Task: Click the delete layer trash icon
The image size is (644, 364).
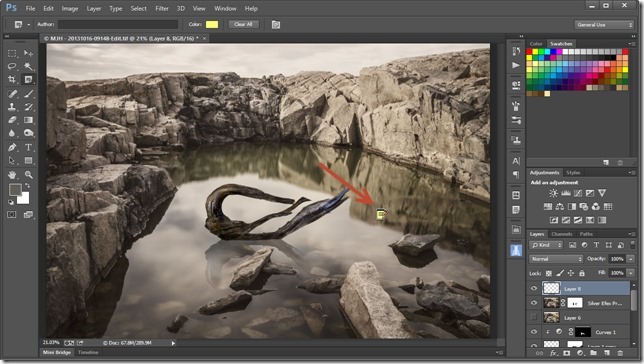Action: tap(620, 353)
